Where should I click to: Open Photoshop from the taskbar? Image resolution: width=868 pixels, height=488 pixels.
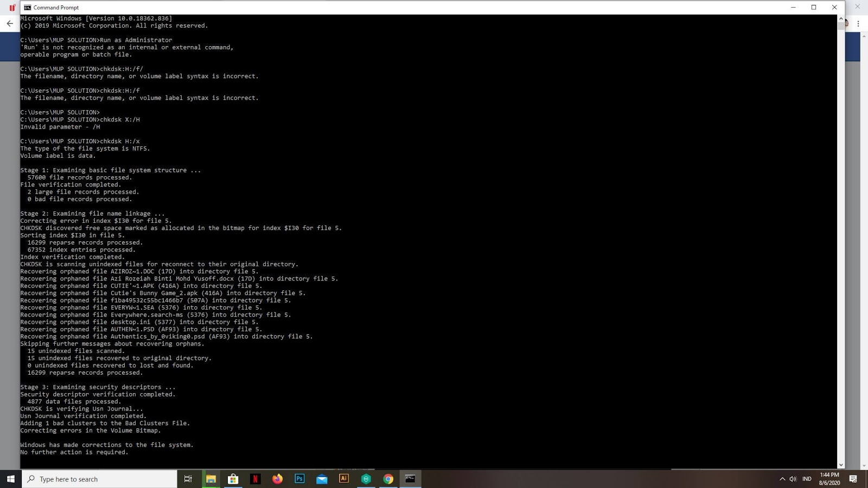pyautogui.click(x=299, y=479)
